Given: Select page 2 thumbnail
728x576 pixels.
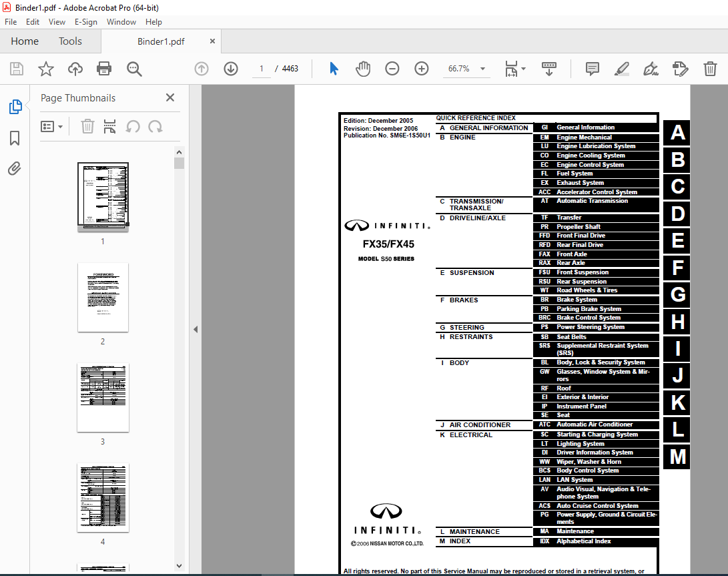Looking at the screenshot, I should click(103, 297).
